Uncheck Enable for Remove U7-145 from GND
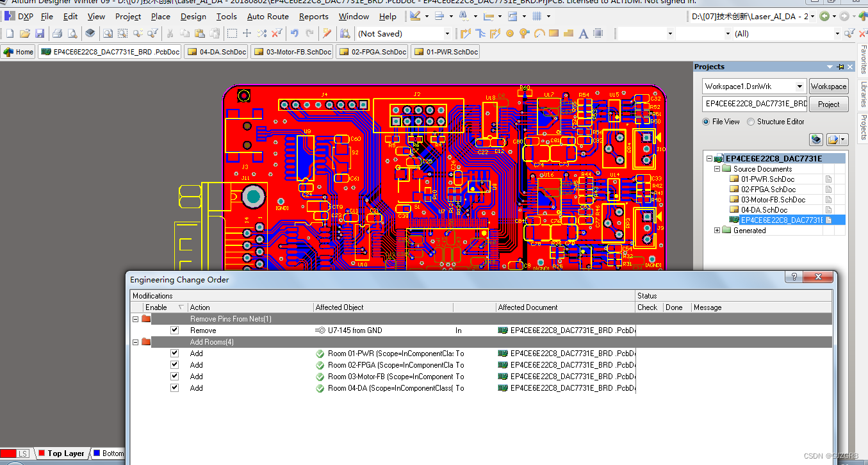This screenshot has width=868, height=465. (x=174, y=330)
